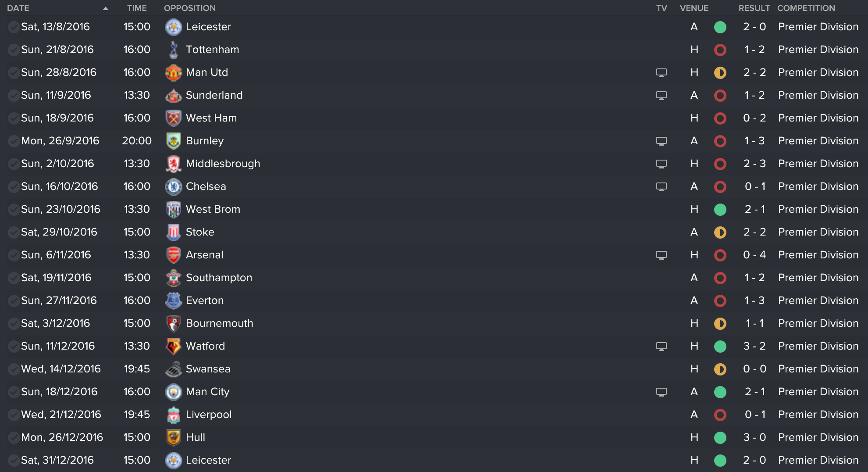Open the Chelsea team link
This screenshot has height=472, width=868.
click(206, 186)
